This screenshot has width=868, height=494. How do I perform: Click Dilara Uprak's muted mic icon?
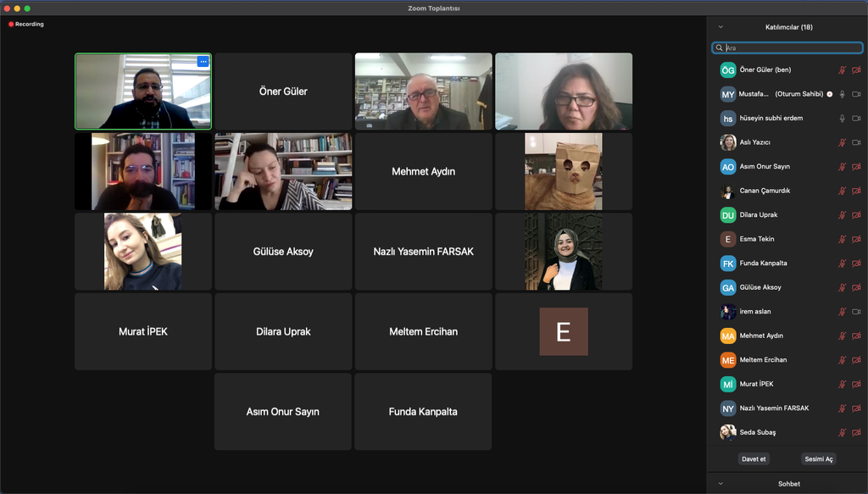(842, 214)
